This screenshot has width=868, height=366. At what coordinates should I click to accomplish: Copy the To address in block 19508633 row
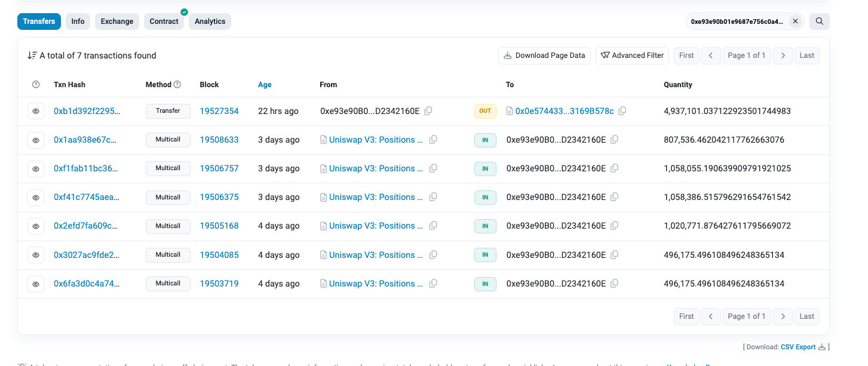(x=614, y=140)
